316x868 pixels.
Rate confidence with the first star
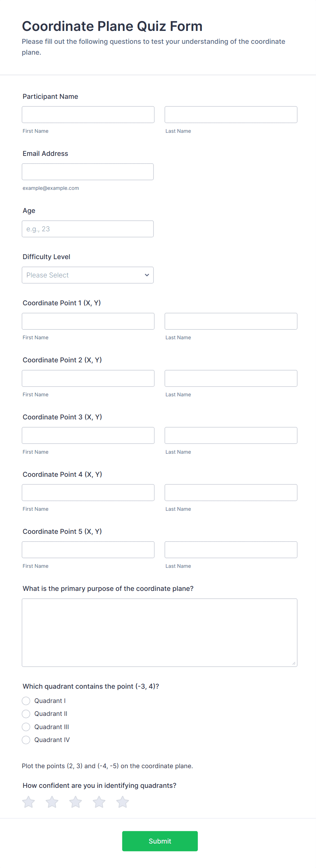[29, 802]
